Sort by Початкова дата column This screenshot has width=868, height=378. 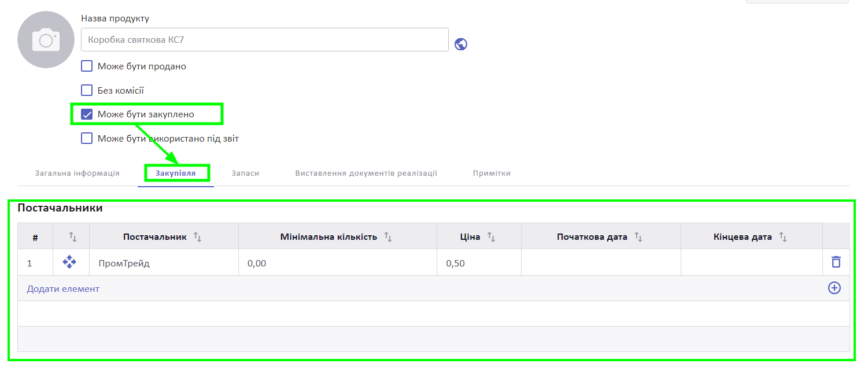pos(638,237)
